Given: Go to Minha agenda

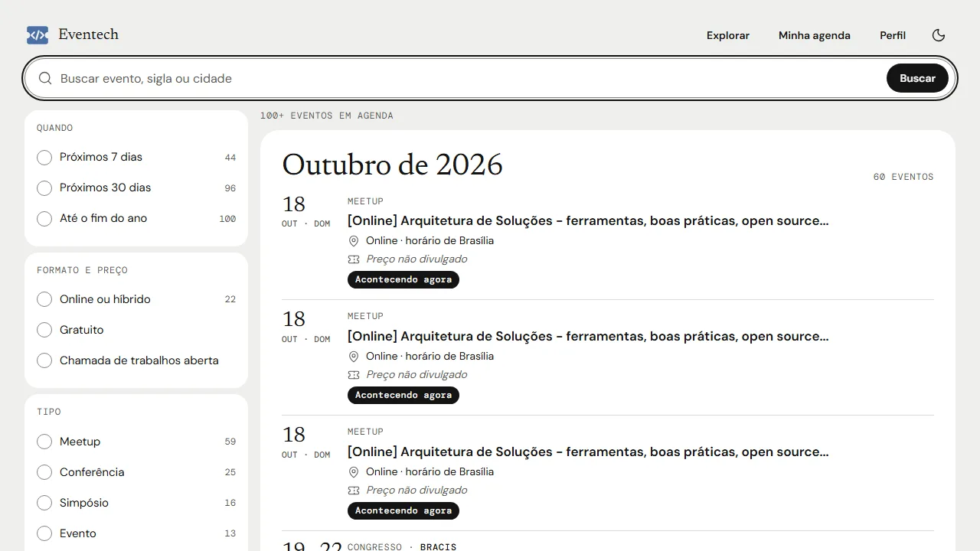Looking at the screenshot, I should coord(815,35).
